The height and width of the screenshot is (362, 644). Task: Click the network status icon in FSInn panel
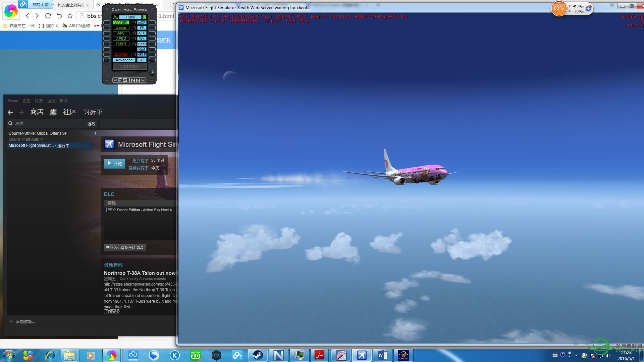tap(115, 17)
